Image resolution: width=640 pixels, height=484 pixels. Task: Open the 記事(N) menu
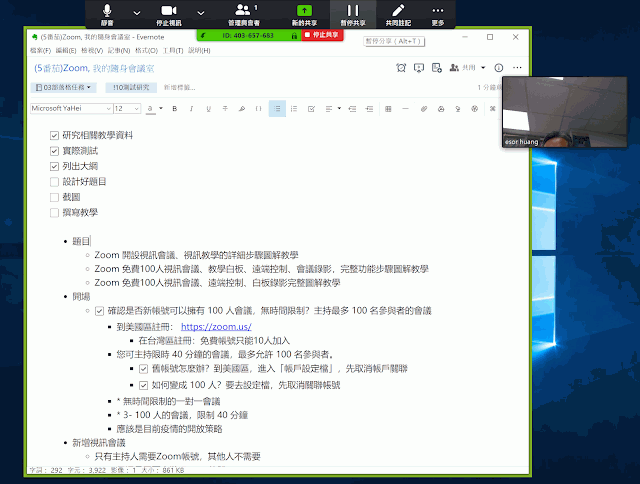[x=119, y=51]
